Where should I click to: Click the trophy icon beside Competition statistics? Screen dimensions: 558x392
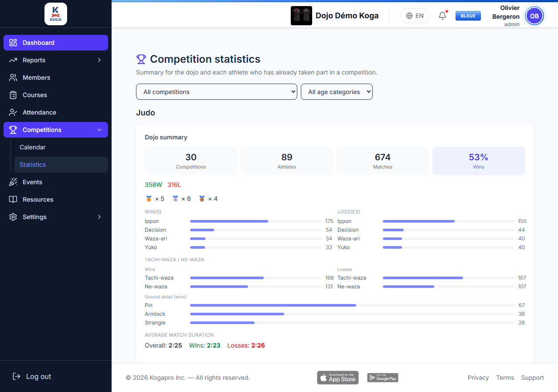pyautogui.click(x=141, y=59)
